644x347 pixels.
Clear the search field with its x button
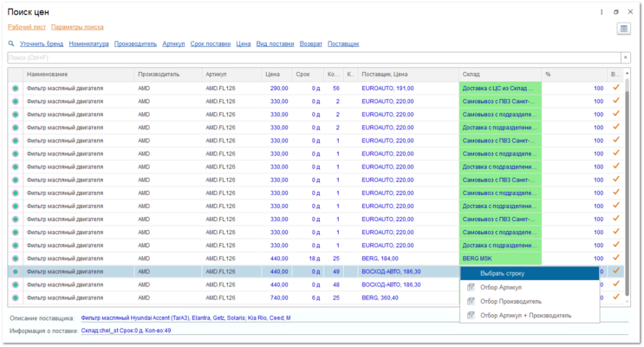tap(626, 57)
